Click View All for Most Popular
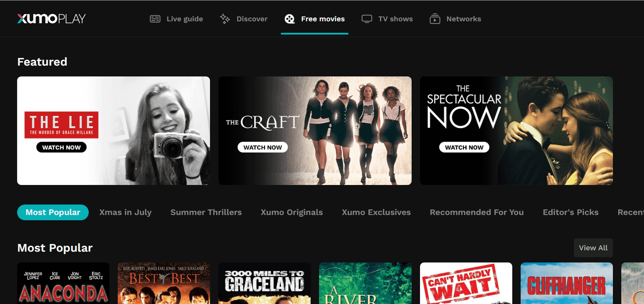 pos(593,248)
